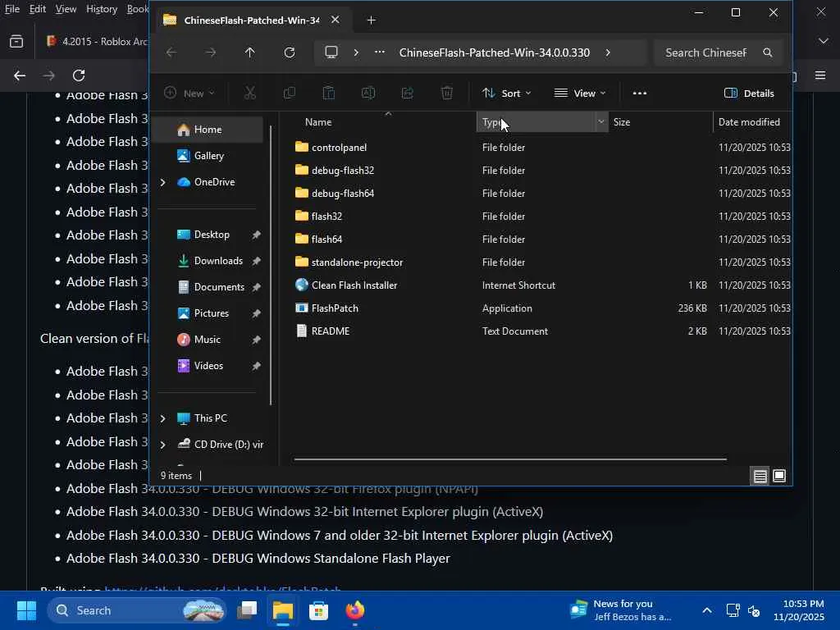Go up one folder level in Explorer
This screenshot has height=630, width=840.
click(249, 52)
